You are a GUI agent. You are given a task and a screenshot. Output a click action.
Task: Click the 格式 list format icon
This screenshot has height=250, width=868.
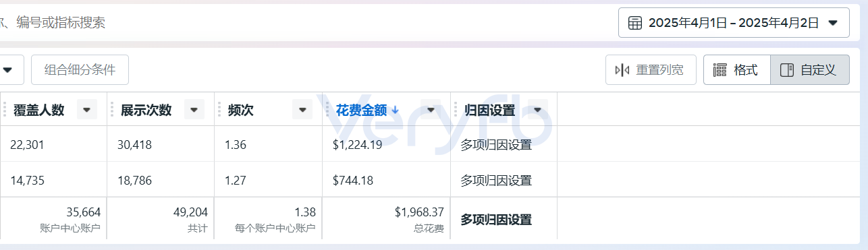tap(720, 70)
